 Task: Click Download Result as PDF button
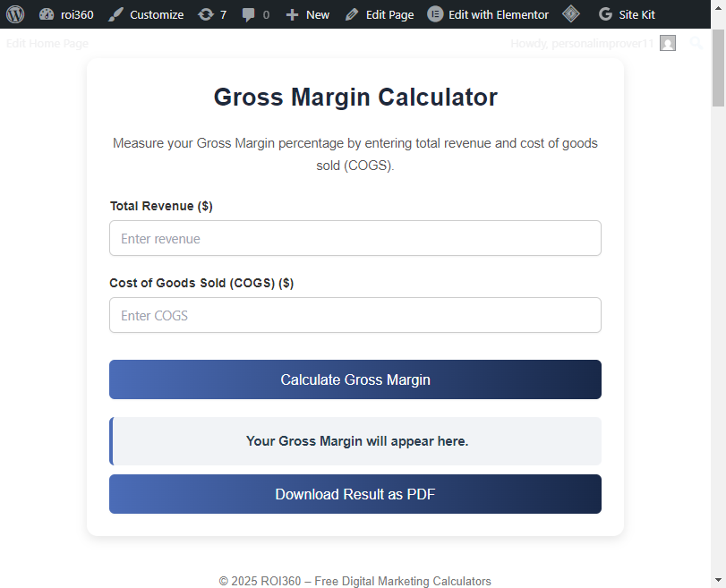[x=354, y=494]
